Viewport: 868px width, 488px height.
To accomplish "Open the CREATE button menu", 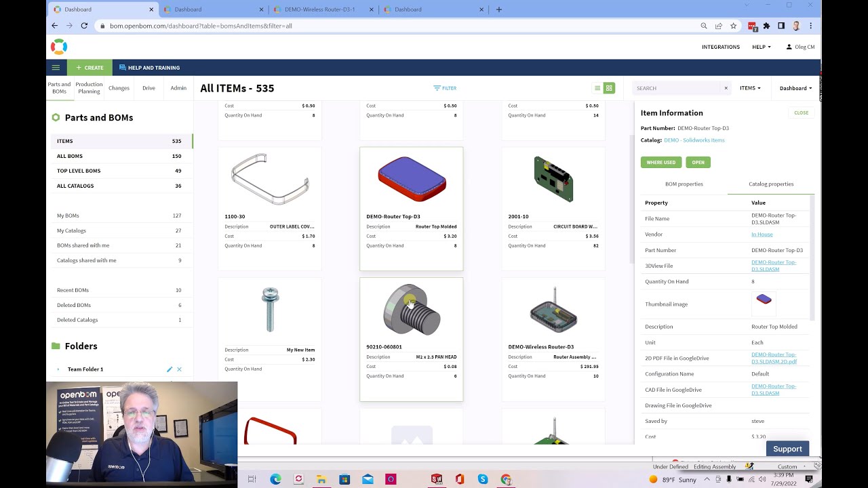I will point(90,68).
